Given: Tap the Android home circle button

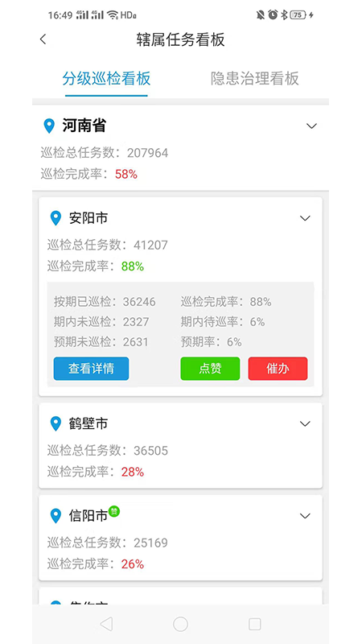Looking at the screenshot, I should tap(180, 625).
